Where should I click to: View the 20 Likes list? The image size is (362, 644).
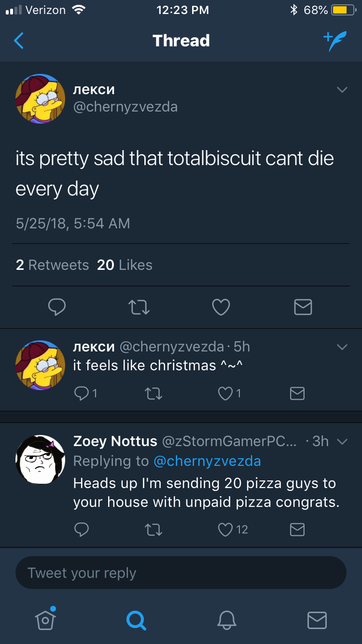tap(125, 265)
